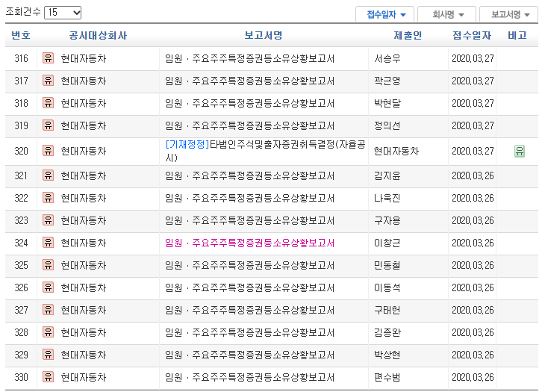This screenshot has height=392, width=545.
Task: Click the 유 market icon in row 330
Action: 48,377
